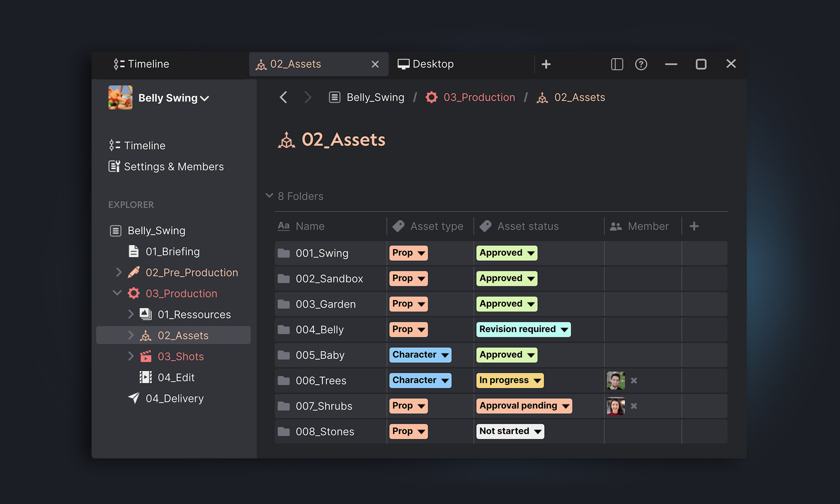Remove member from 007_Shrubs row
840x504 pixels.
point(634,406)
